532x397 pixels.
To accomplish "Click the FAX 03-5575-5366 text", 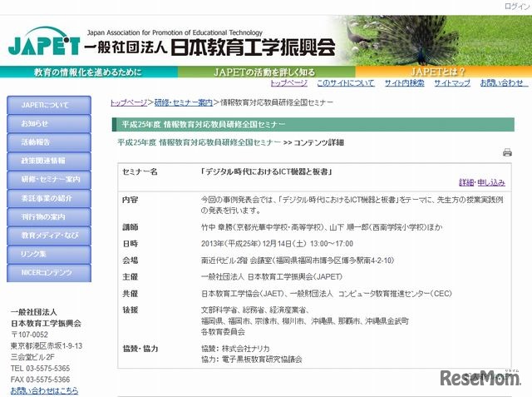I will [x=40, y=380].
